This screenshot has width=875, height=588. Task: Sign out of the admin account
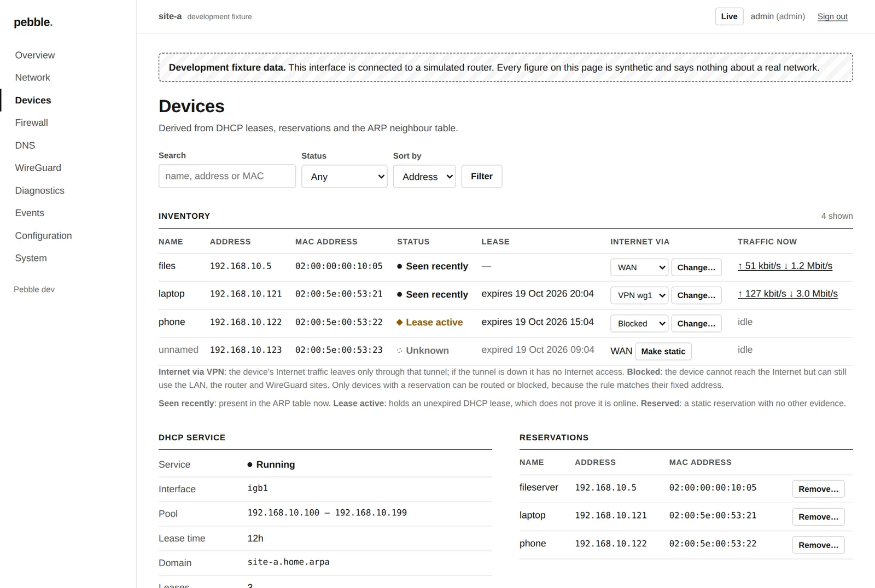pyautogui.click(x=832, y=16)
